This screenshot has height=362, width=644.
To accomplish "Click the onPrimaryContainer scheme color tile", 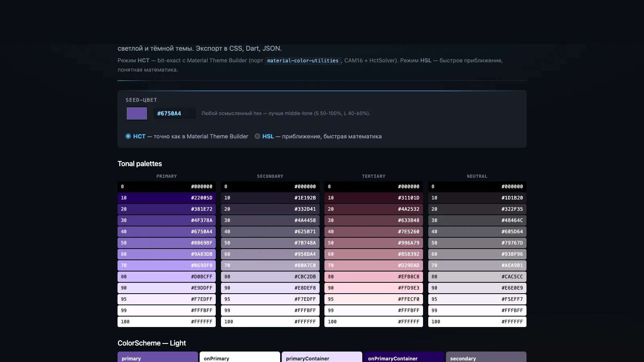I will pyautogui.click(x=404, y=357).
